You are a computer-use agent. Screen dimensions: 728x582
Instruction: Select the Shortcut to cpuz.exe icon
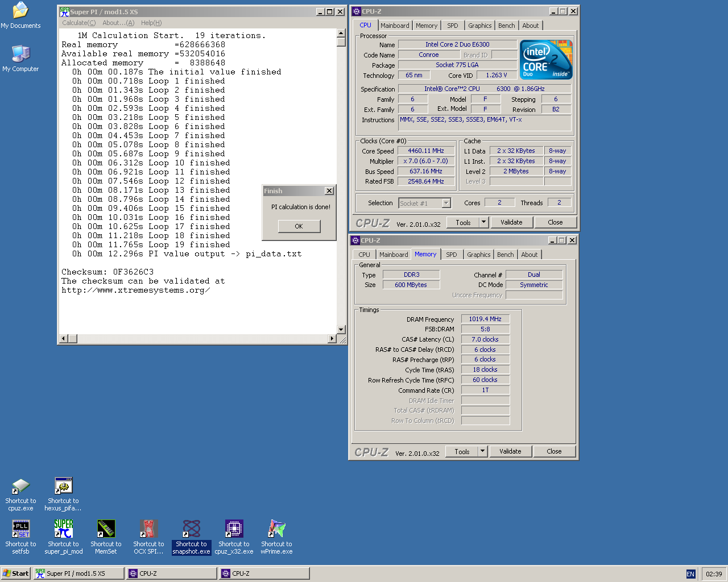[20, 494]
